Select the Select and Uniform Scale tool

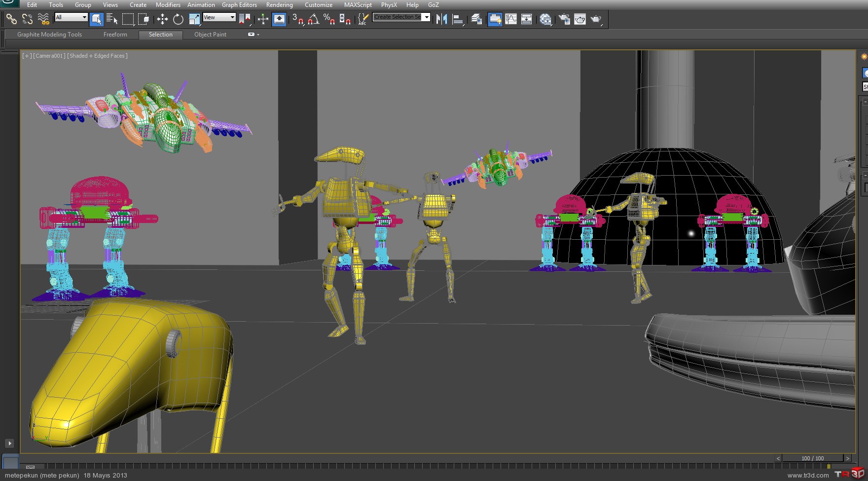coord(194,19)
